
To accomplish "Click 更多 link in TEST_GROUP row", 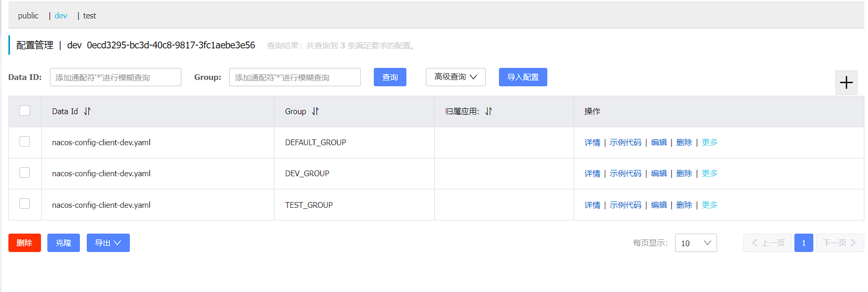I will [x=709, y=205].
